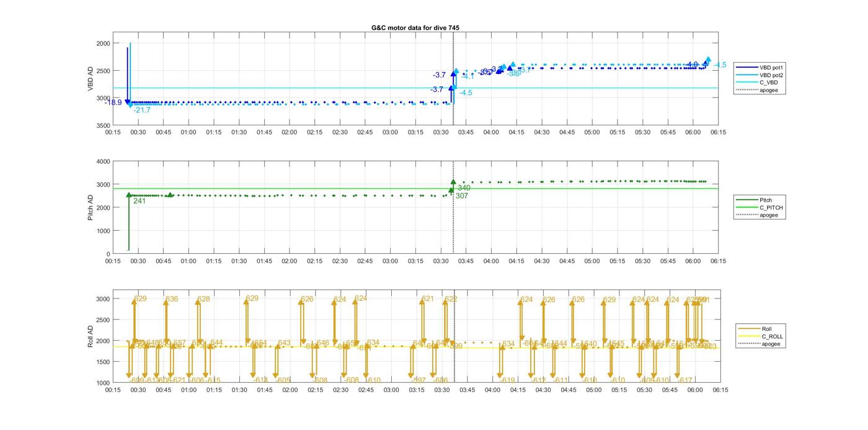Click y-tick '1000' on Pitch plot
The height and width of the screenshot is (430, 868).
pos(103,231)
